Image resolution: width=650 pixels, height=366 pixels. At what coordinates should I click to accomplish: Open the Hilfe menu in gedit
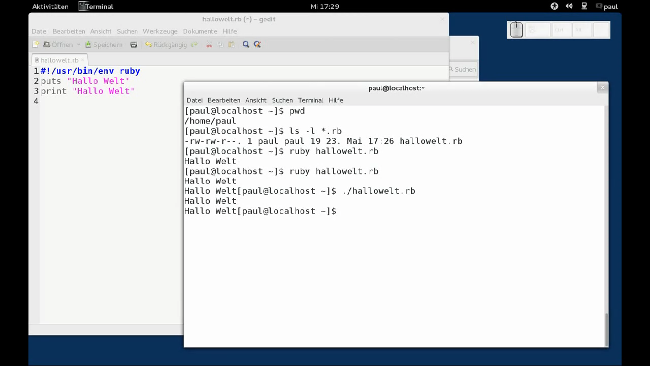[230, 32]
